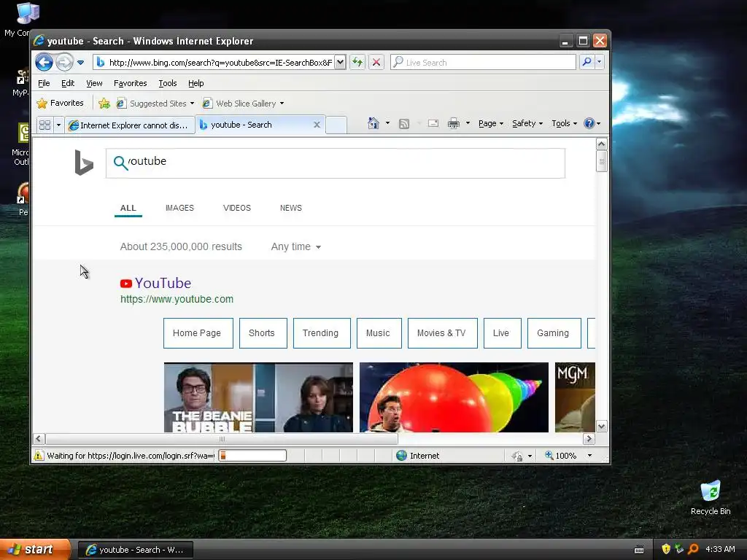Select the VIDEOS results tab
747x560 pixels.
[237, 208]
